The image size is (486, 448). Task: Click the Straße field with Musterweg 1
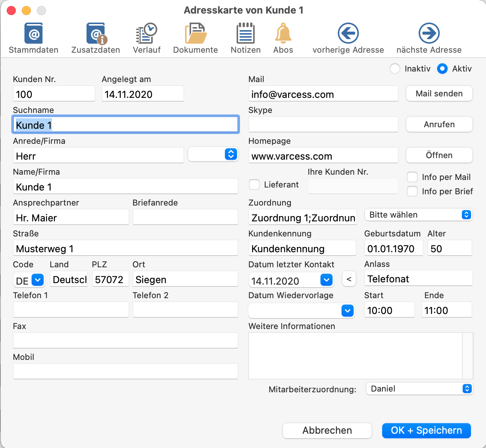[126, 248]
